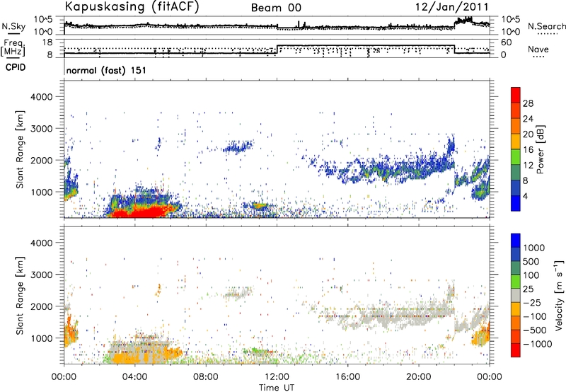Pick the red bottom Velocity colorbar segment
Screen dimensions: 566x392
[x=516, y=350]
